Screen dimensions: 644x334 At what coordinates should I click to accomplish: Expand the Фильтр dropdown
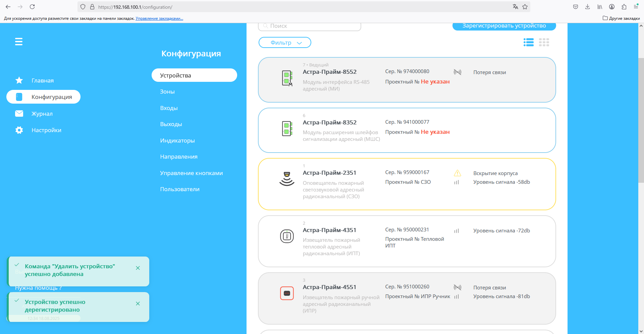pyautogui.click(x=285, y=43)
